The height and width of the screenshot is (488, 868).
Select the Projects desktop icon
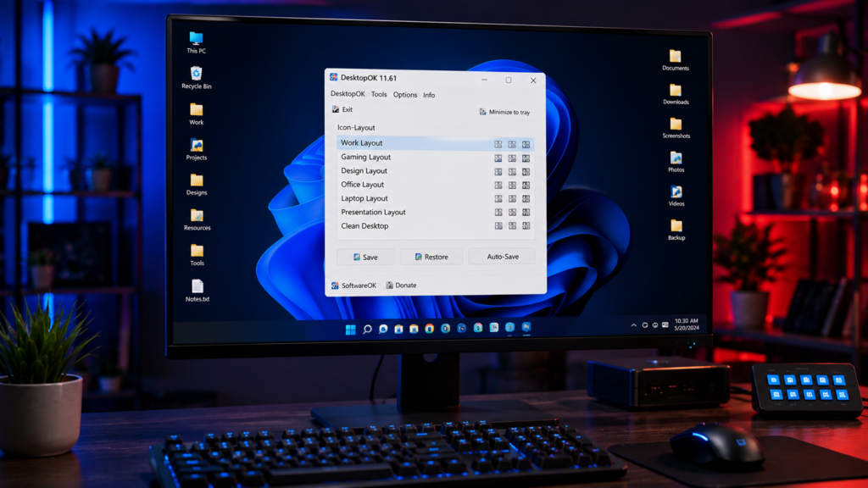click(197, 149)
